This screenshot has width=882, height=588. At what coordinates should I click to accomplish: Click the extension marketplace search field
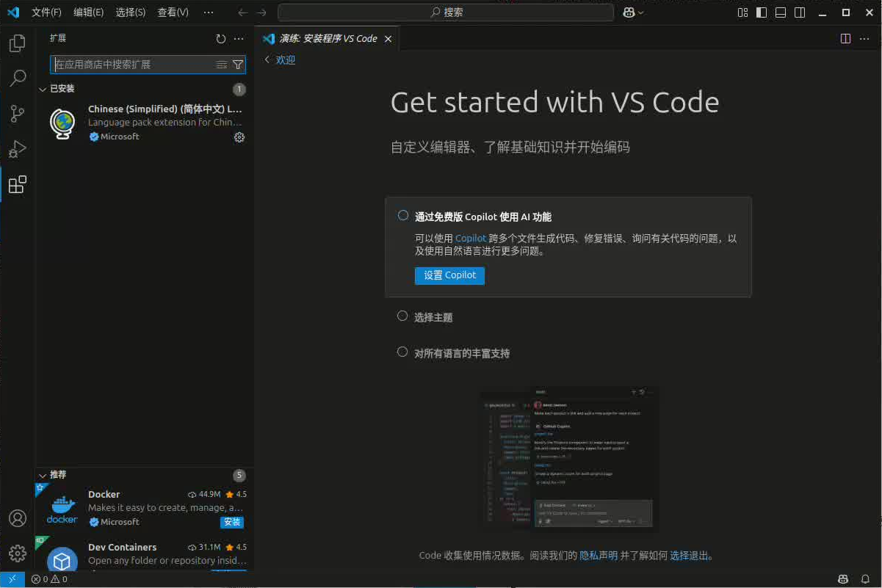coord(148,65)
